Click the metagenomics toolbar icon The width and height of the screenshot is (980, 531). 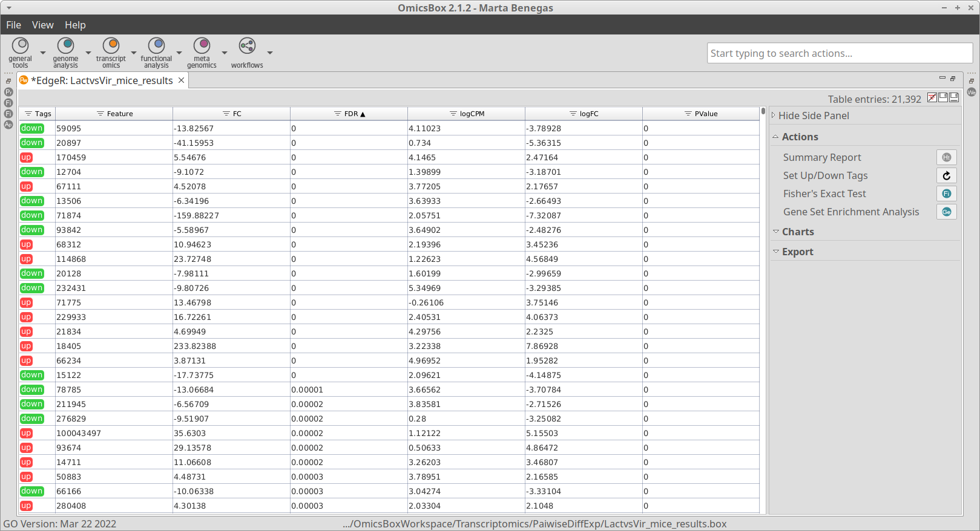click(x=202, y=46)
